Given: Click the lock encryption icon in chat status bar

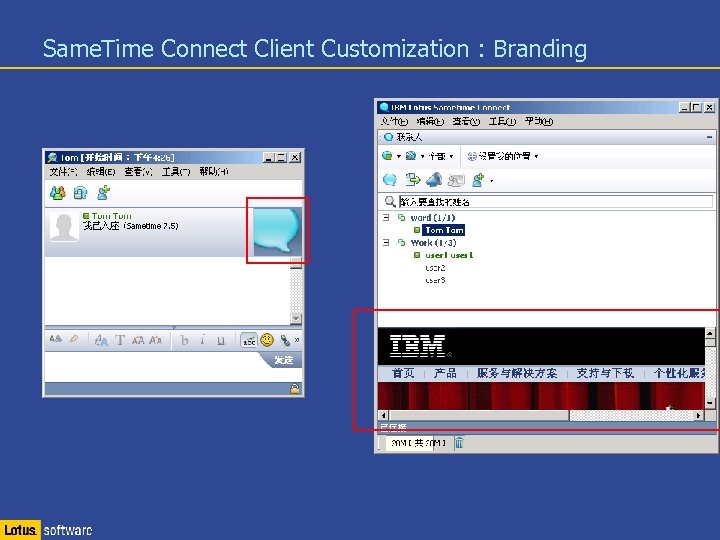Looking at the screenshot, I should (x=294, y=389).
